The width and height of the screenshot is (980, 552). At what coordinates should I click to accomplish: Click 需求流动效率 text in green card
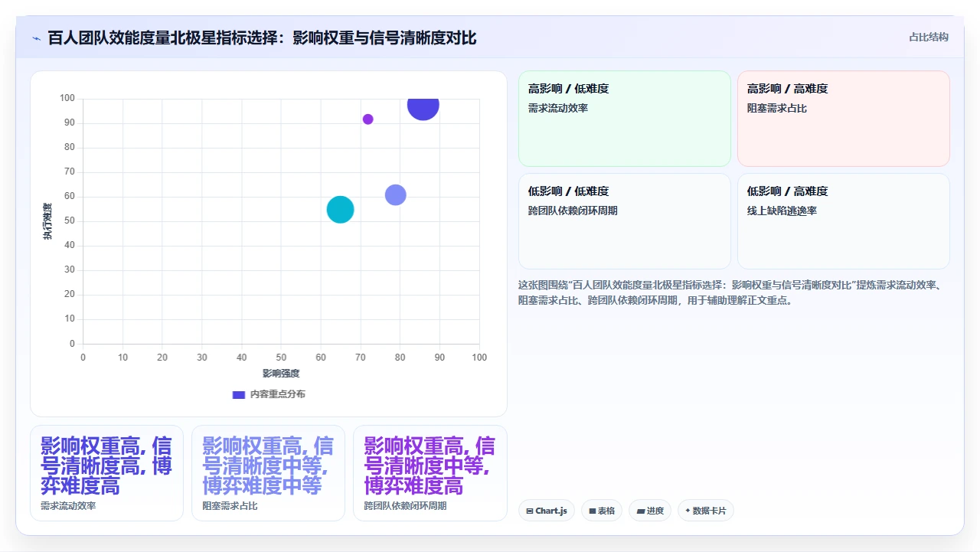point(558,109)
